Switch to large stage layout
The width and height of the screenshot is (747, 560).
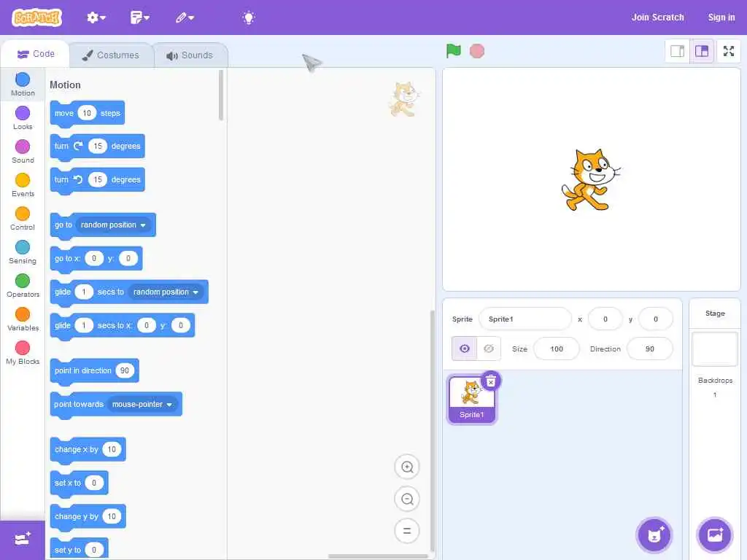coord(702,51)
